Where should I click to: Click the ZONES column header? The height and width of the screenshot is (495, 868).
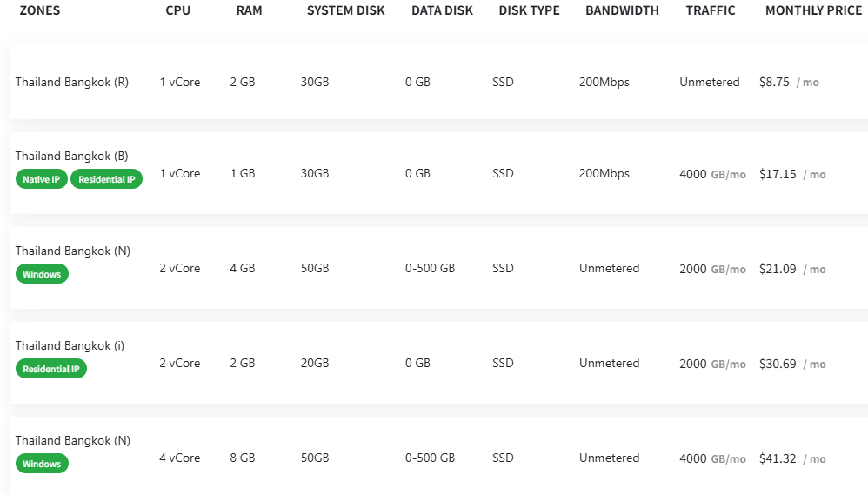coord(40,10)
